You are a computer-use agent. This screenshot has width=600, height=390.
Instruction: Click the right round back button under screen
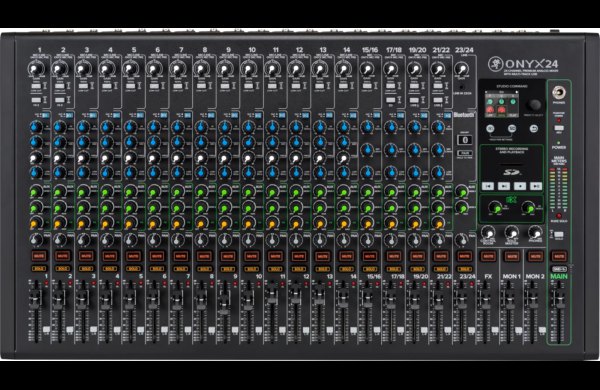point(534,129)
